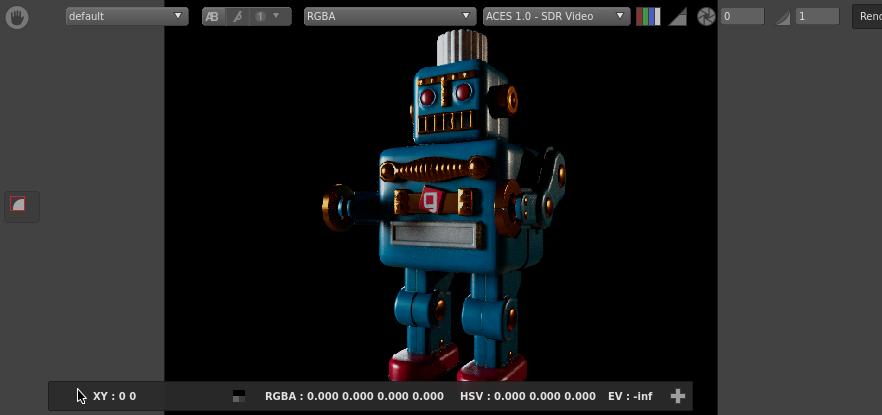This screenshot has height=415, width=882.
Task: Open the RGBA channel dropdown
Action: (x=390, y=17)
